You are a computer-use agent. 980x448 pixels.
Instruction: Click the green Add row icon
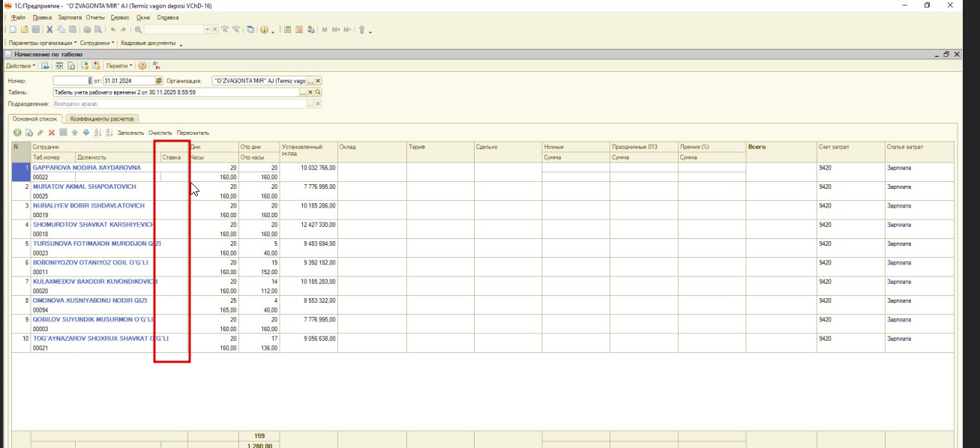coord(17,133)
